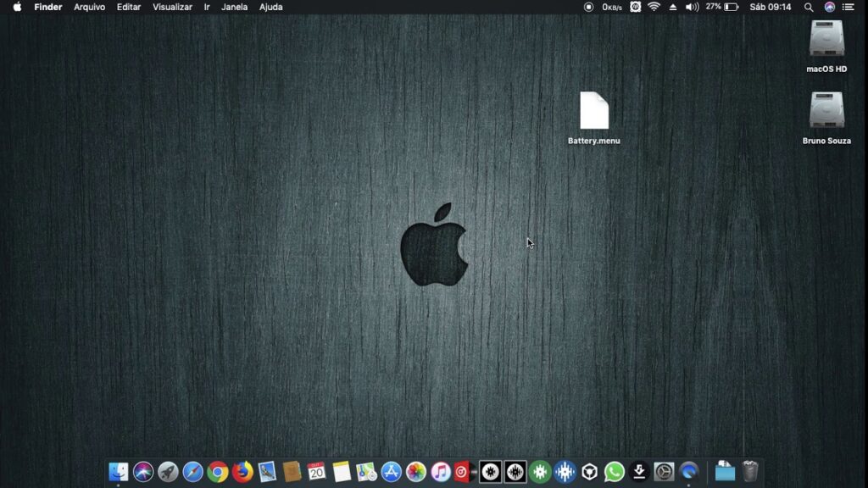Image resolution: width=868 pixels, height=488 pixels.
Task: Click the screen recording stop icon in menu bar
Action: (x=588, y=7)
